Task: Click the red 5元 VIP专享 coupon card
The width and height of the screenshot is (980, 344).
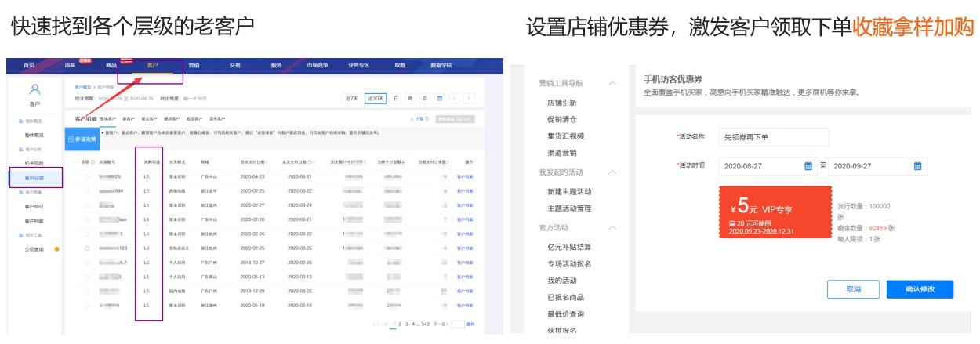Action: pos(775,212)
